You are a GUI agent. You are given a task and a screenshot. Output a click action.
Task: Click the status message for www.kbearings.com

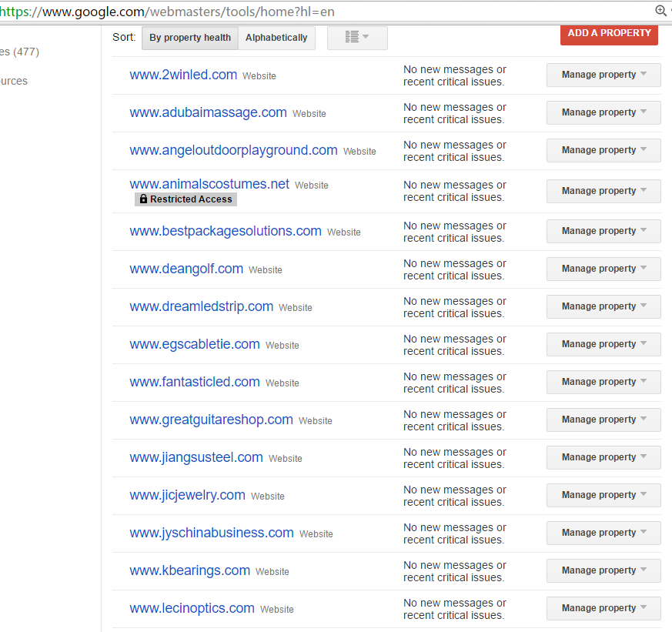tap(455, 571)
